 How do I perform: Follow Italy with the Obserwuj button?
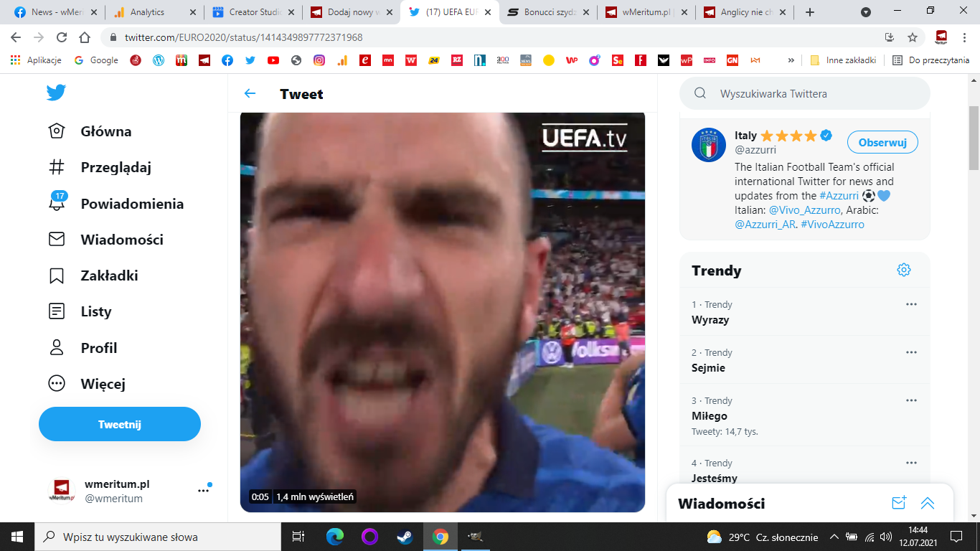pyautogui.click(x=882, y=142)
